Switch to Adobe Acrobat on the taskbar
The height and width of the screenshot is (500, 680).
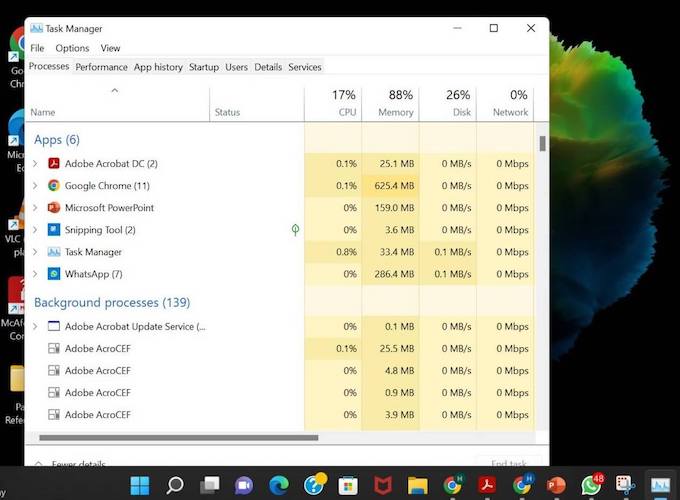click(x=487, y=485)
